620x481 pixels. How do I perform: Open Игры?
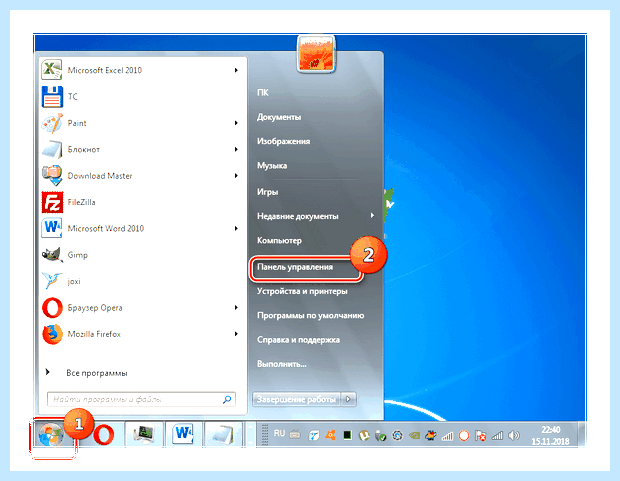(x=268, y=192)
